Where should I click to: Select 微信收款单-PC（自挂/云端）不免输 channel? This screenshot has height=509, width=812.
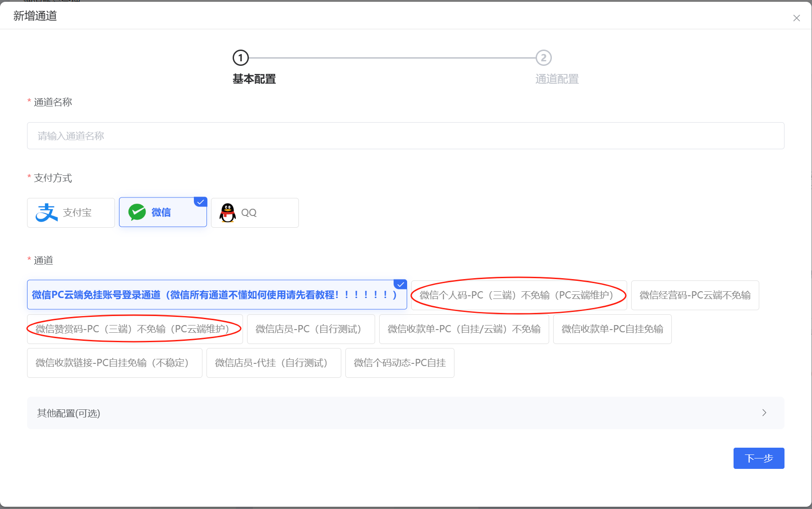click(464, 329)
